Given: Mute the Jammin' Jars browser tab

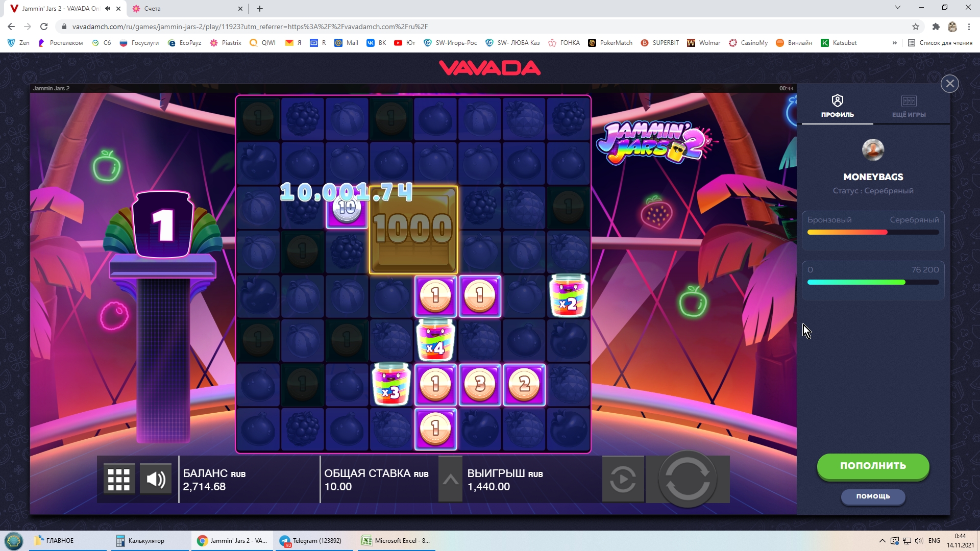Looking at the screenshot, I should click(x=107, y=9).
